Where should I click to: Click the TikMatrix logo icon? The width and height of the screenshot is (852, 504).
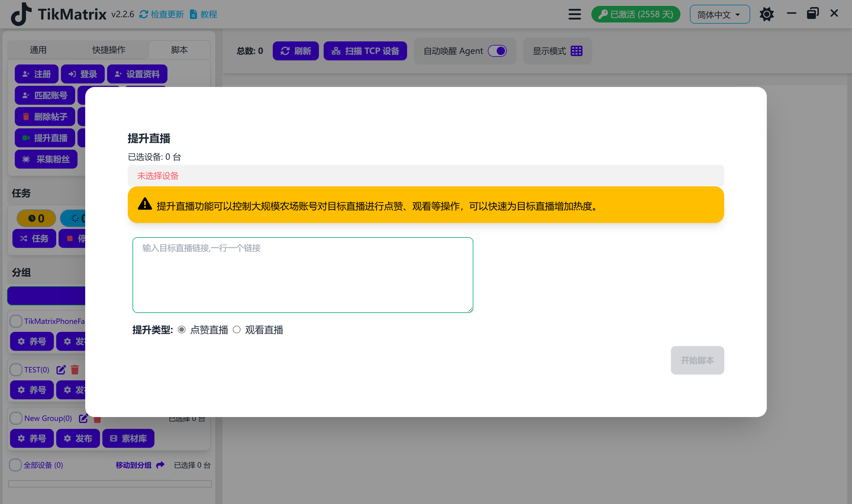tap(21, 14)
